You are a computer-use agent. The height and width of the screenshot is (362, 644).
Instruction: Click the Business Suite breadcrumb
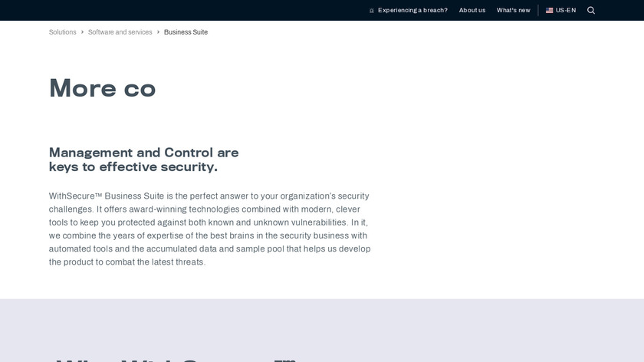(186, 32)
